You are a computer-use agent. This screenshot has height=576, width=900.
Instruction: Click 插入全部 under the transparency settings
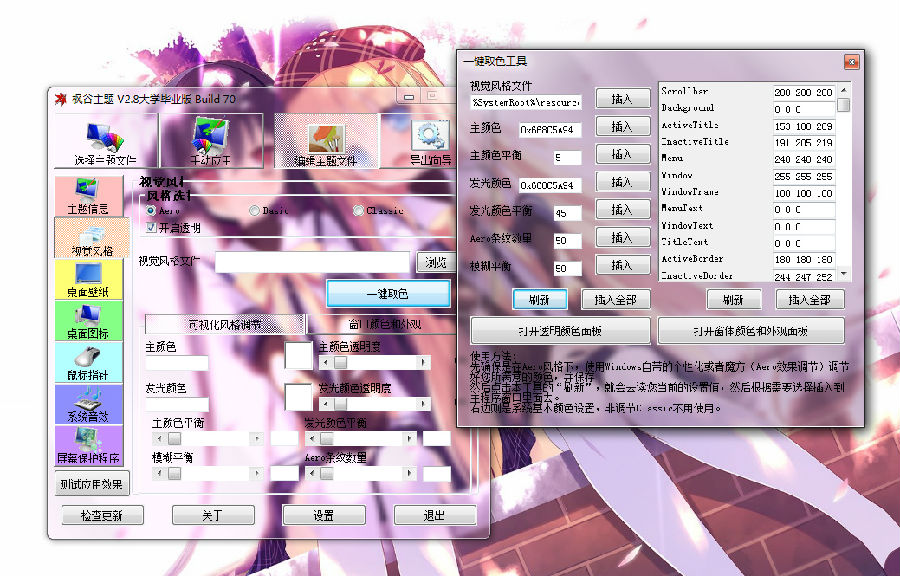(616, 299)
